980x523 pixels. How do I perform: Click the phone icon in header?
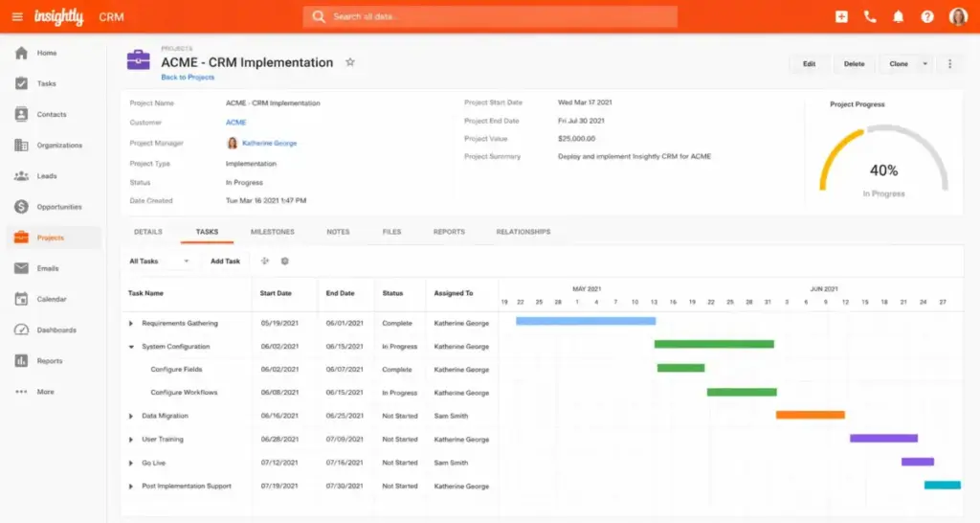click(x=869, y=17)
